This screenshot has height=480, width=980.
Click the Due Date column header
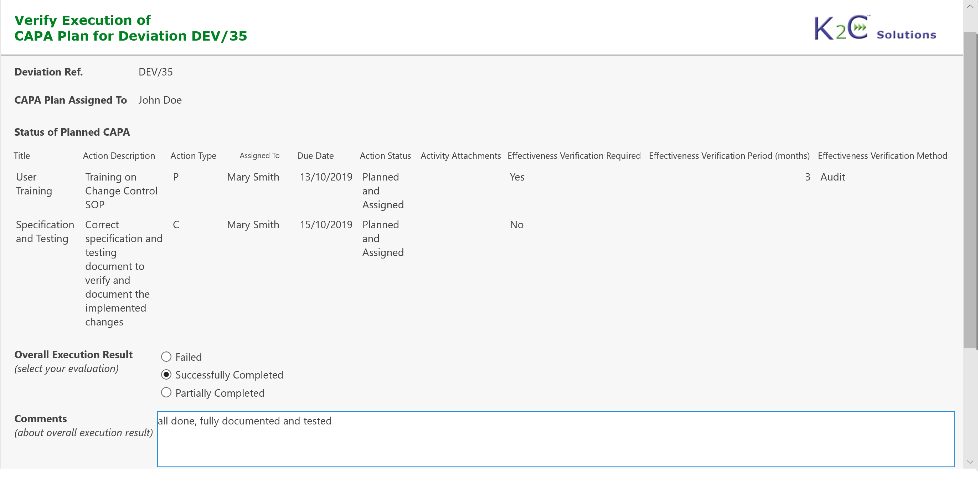point(315,156)
